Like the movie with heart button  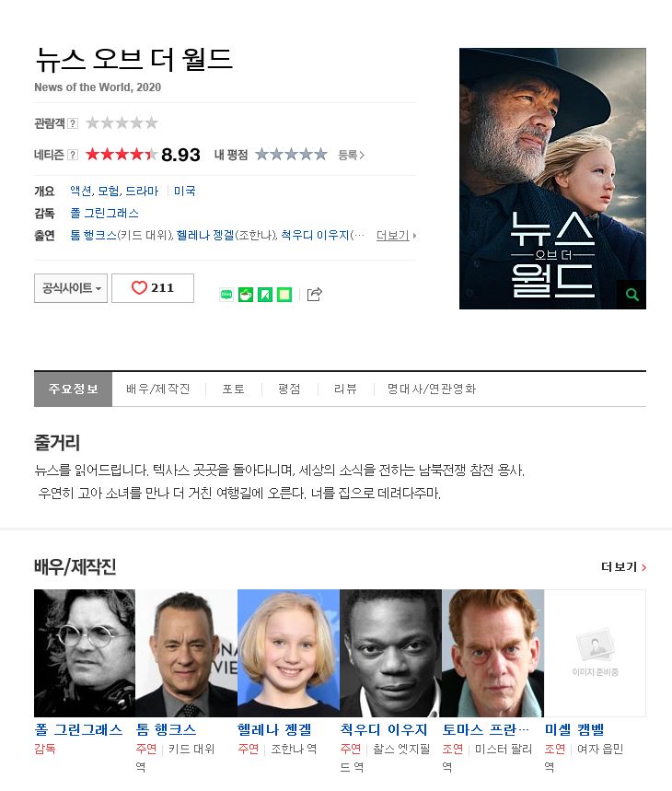coord(153,288)
